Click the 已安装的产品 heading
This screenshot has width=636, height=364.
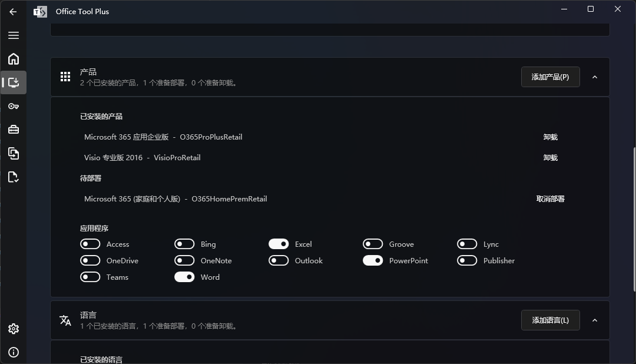pos(101,117)
